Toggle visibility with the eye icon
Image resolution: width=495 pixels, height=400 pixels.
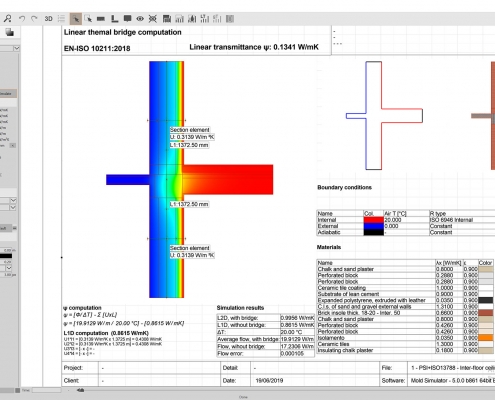140,19
